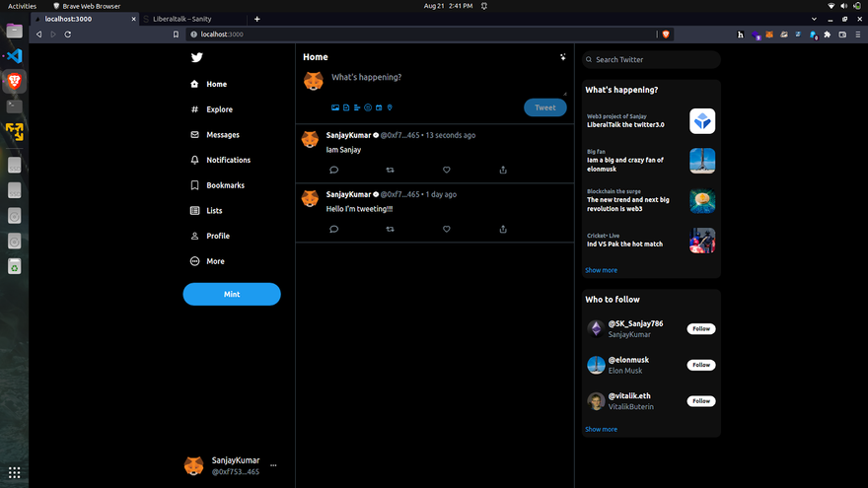This screenshot has height=488, width=868.
Task: Click the Brave Shields icon in address bar
Action: (x=666, y=35)
